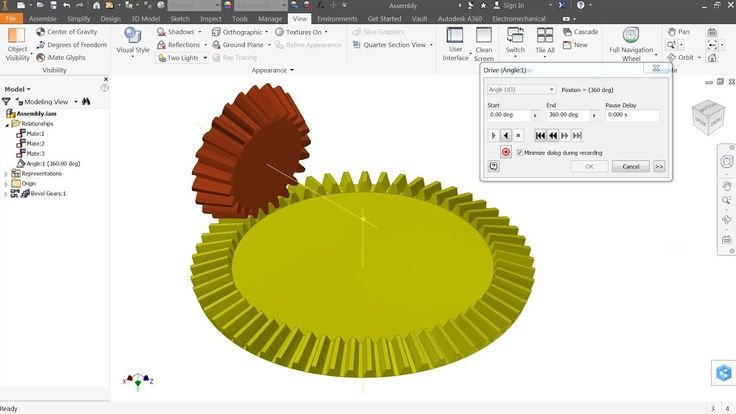Toggle Degrees of Freedom display

41,45
